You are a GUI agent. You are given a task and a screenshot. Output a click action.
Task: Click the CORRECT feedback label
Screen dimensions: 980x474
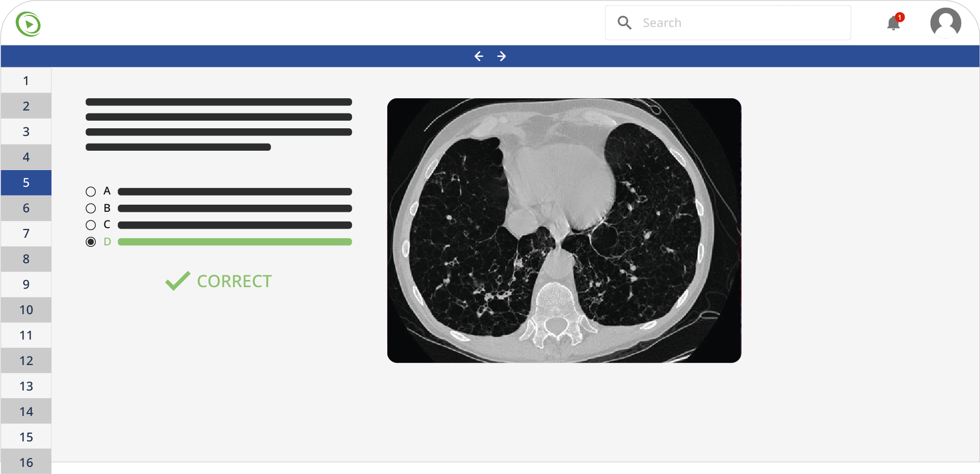tap(234, 281)
